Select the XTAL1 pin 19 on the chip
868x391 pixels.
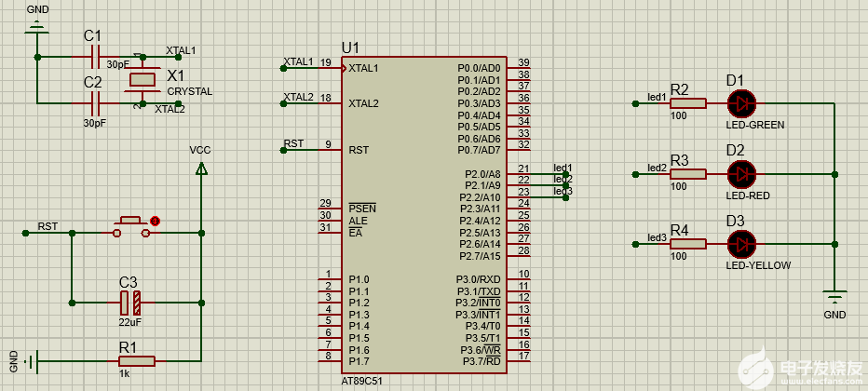click(326, 68)
